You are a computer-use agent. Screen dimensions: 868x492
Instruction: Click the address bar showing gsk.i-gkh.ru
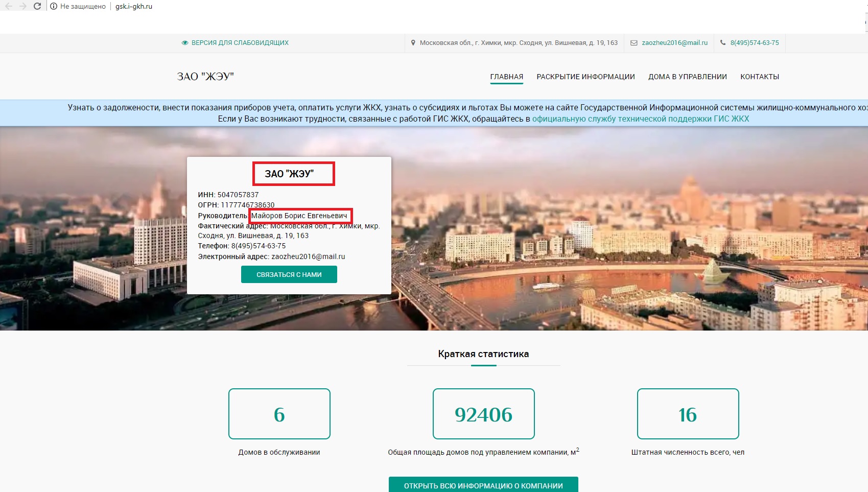point(134,7)
